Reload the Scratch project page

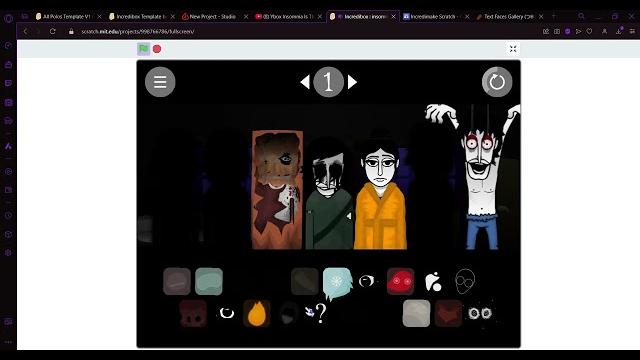coord(53,31)
